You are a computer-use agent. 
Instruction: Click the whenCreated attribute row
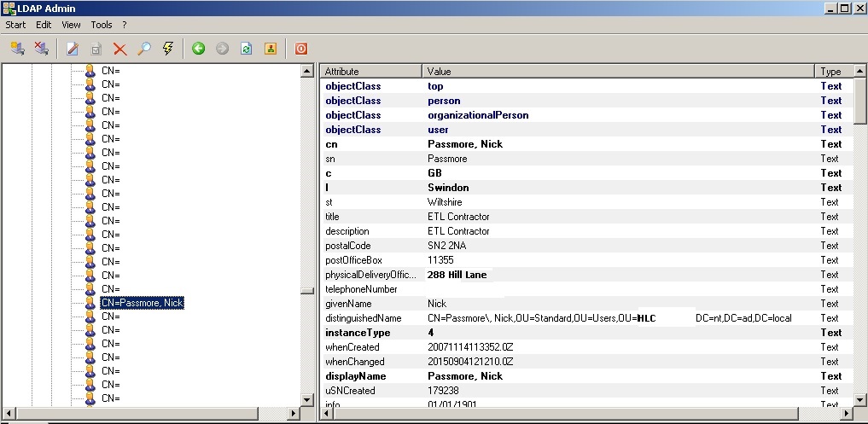(587, 347)
